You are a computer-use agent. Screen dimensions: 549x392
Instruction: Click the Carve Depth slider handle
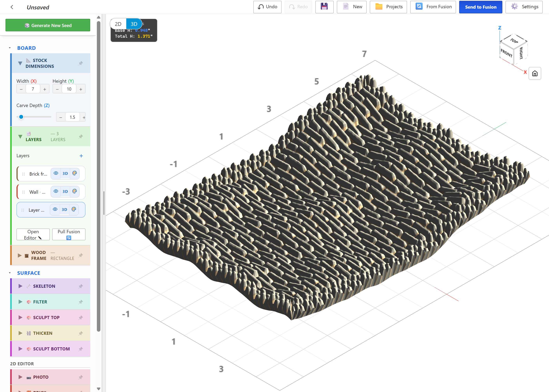click(x=21, y=117)
